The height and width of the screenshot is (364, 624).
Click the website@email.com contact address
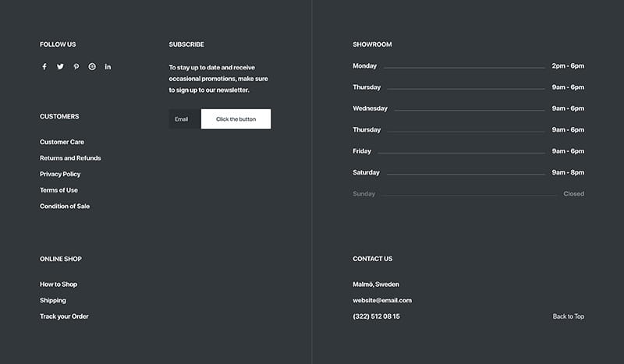tap(382, 301)
